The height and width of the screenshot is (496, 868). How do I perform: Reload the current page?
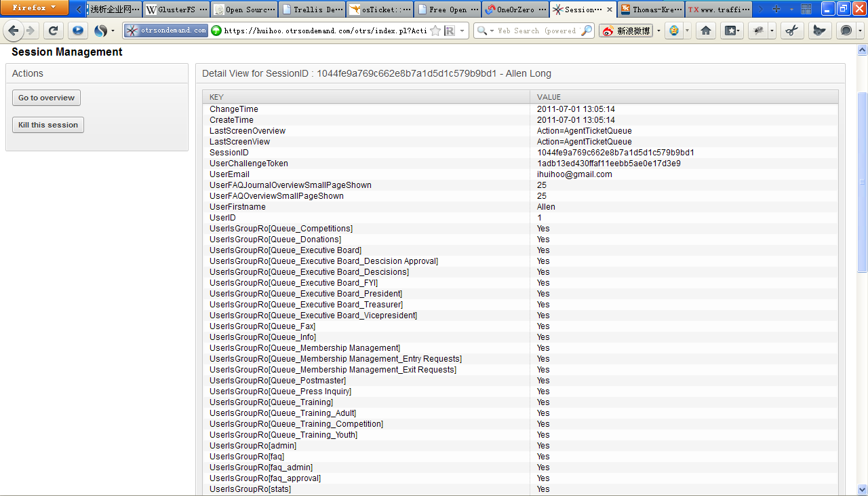(x=54, y=31)
